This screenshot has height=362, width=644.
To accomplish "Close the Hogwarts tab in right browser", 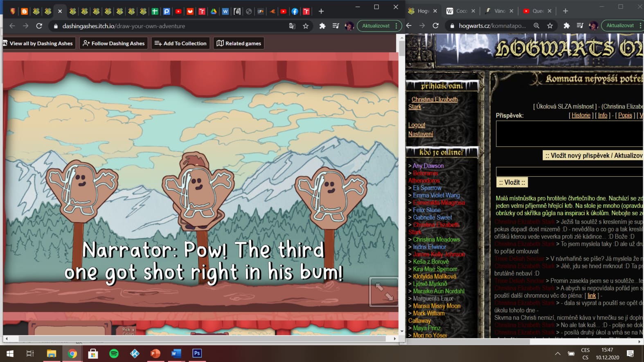I will point(435,11).
